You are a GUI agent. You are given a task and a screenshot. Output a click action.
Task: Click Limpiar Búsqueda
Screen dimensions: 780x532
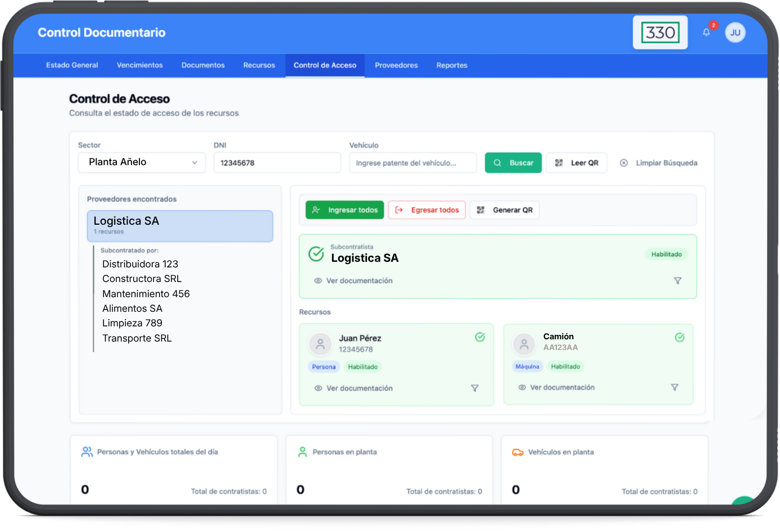click(x=659, y=163)
